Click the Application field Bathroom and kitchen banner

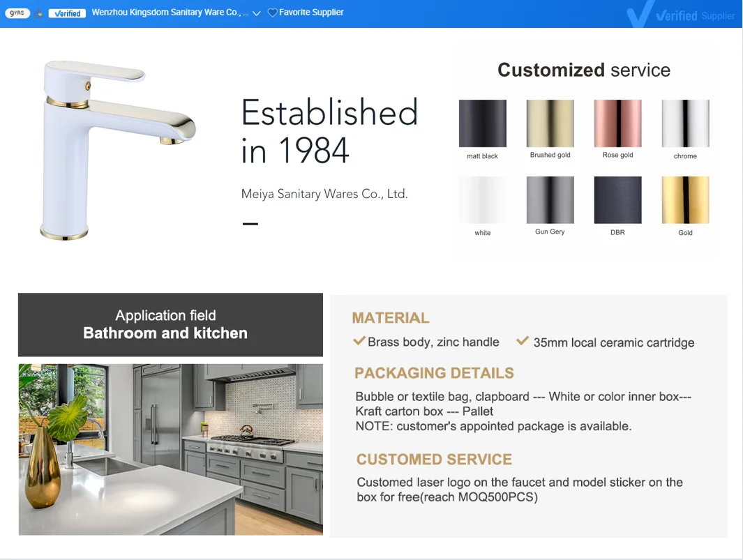click(x=170, y=325)
